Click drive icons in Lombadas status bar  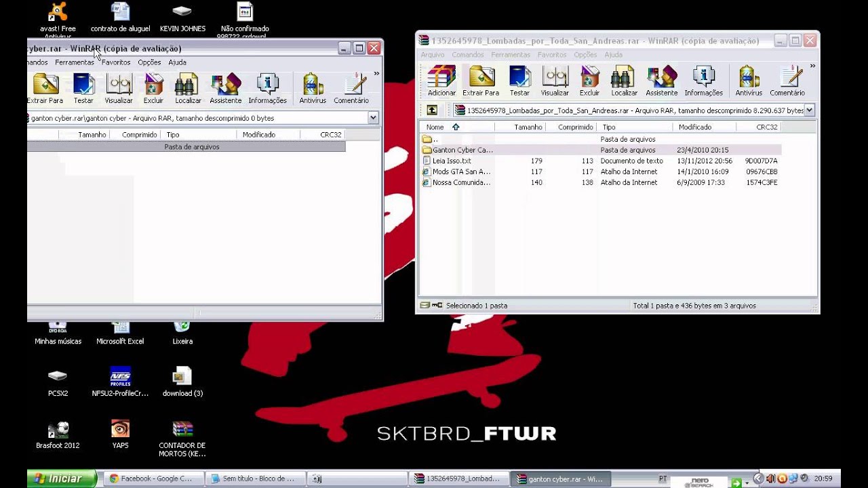tap(431, 306)
